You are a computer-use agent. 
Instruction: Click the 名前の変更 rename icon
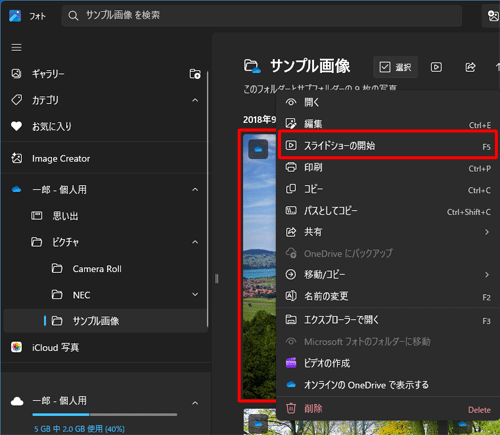tap(291, 296)
